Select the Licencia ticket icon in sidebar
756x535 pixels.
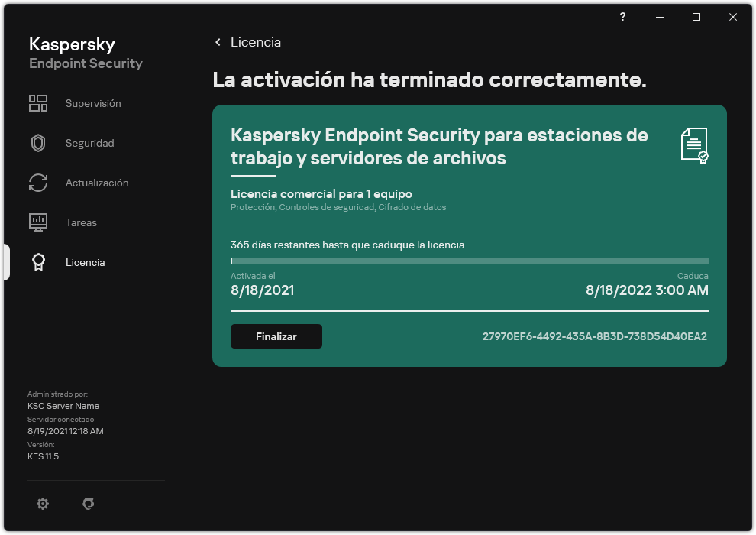(38, 262)
